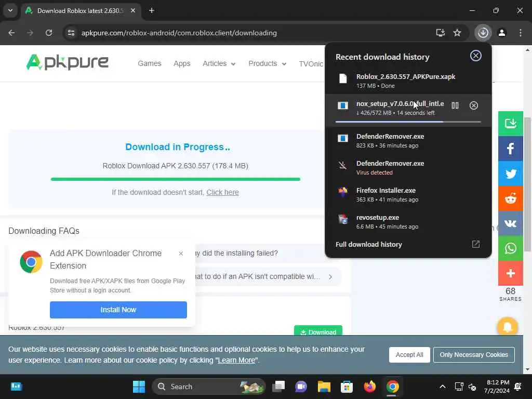Choose Only Necessary Cookies
Viewport: 532px width, 399px height.
(474, 354)
